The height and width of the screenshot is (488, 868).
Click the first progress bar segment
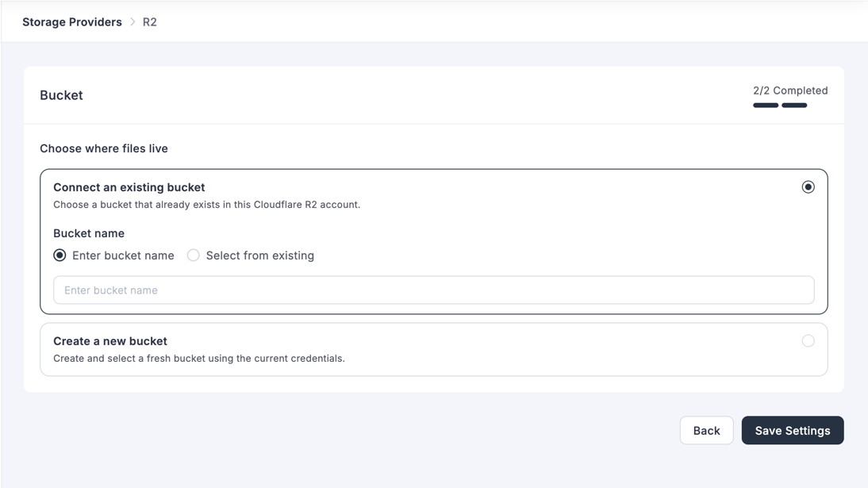click(x=765, y=105)
